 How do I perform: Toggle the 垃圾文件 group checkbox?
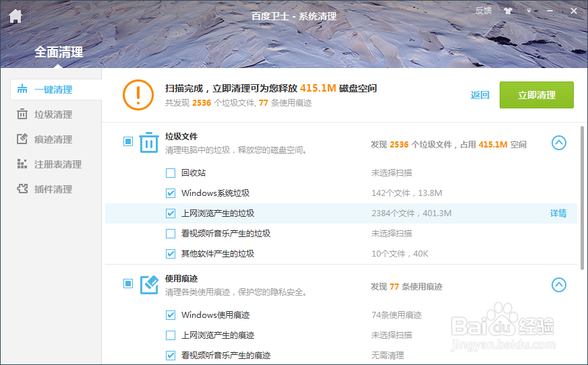click(x=128, y=141)
